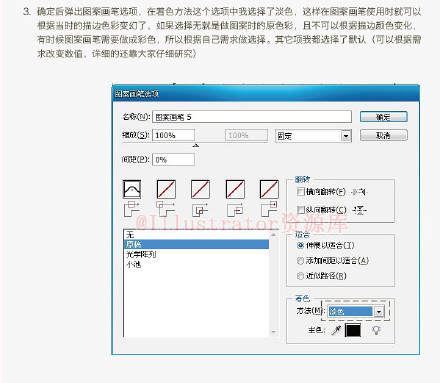Select 无 in the pattern list
This screenshot has height=383, width=440.
click(x=196, y=235)
